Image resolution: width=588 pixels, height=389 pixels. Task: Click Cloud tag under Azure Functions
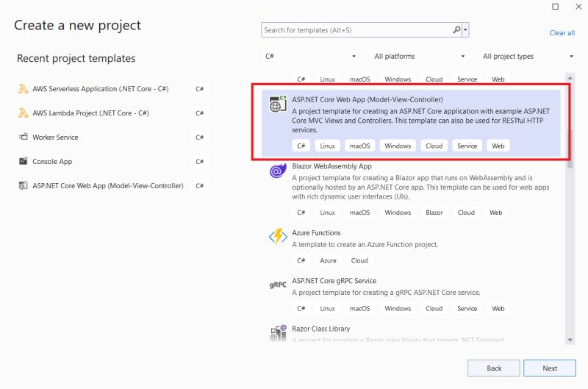point(359,260)
